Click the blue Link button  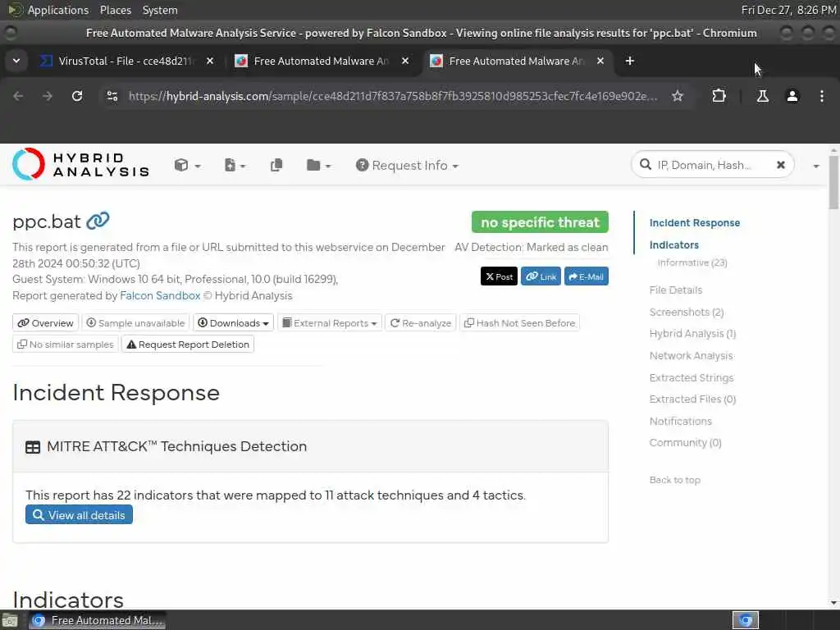pos(541,276)
